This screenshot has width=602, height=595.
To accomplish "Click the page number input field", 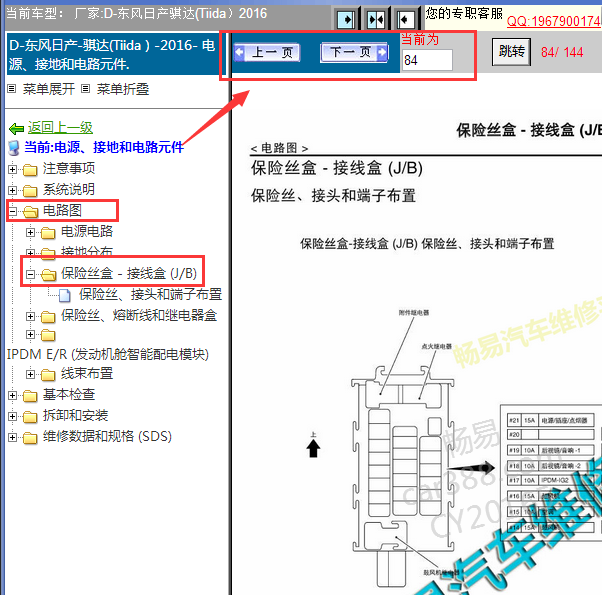I will pos(427,60).
